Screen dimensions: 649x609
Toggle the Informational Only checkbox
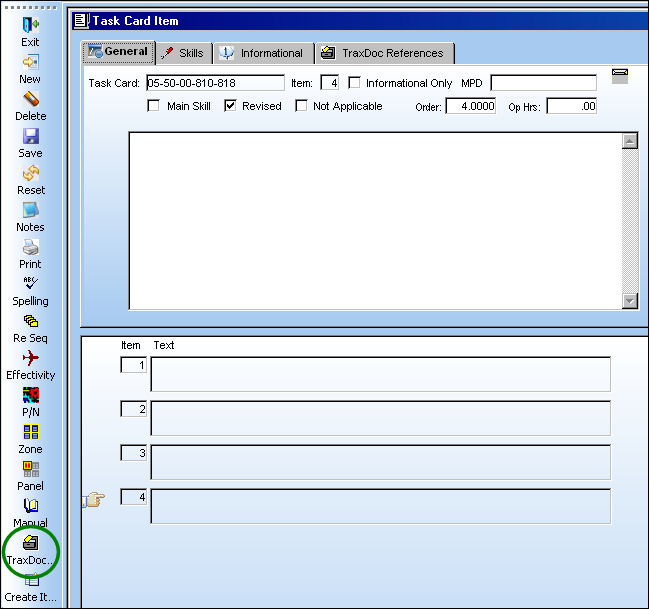tap(354, 83)
